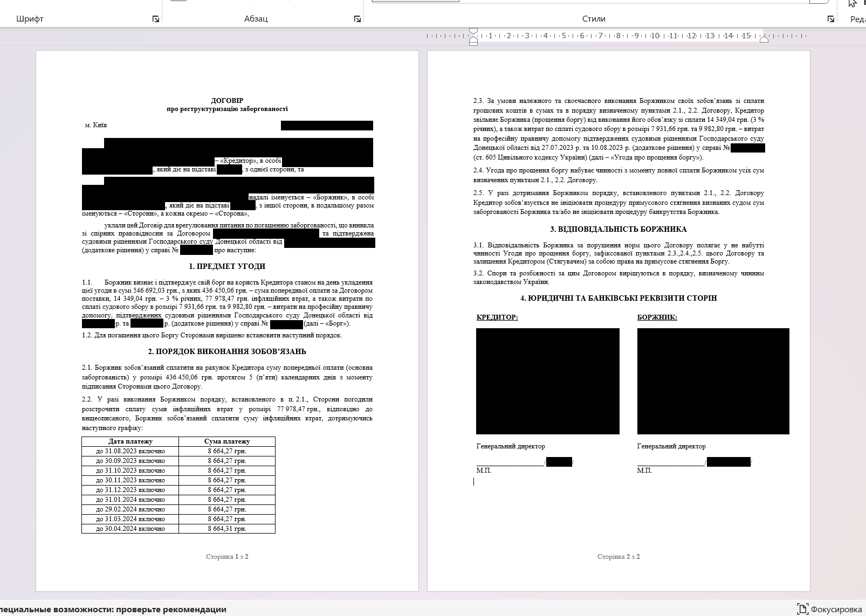
Task: Click the "КРЕДИТОР:" label
Action: 497,317
